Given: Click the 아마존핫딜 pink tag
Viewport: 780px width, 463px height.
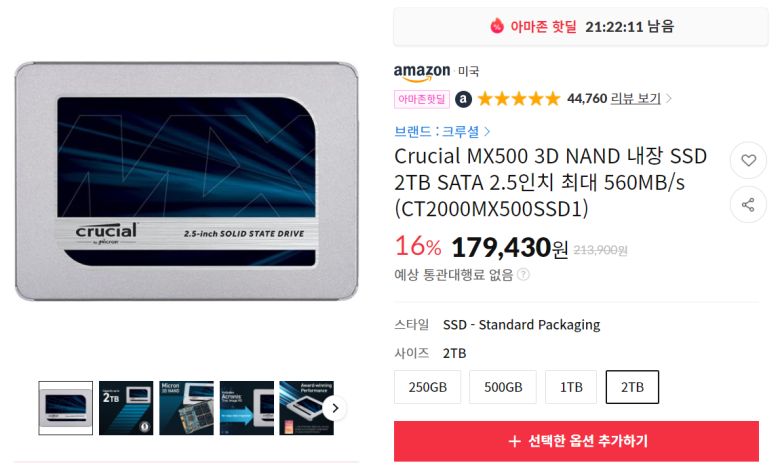Looking at the screenshot, I should point(422,99).
